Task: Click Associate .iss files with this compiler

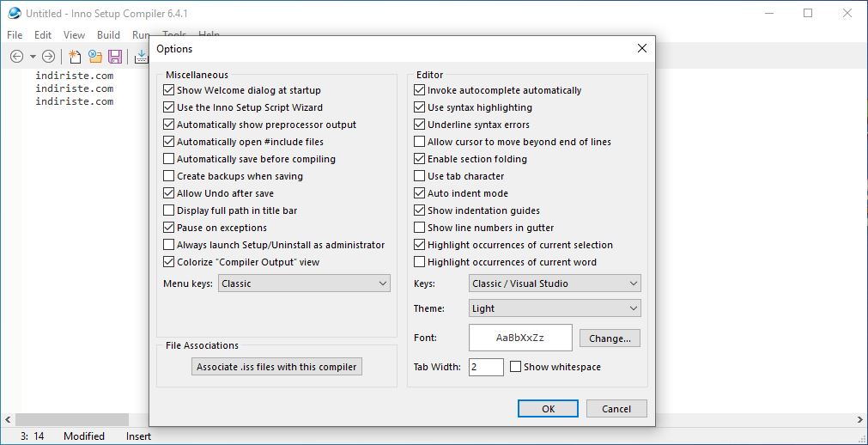Action: [276, 366]
